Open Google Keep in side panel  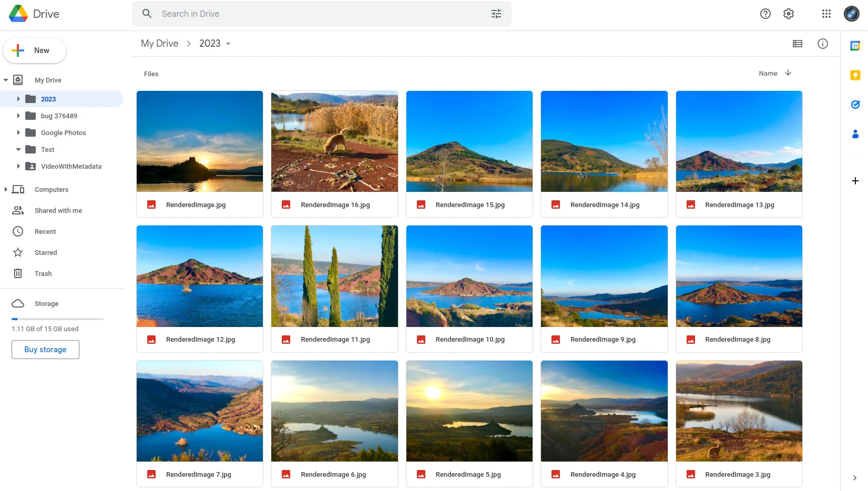pyautogui.click(x=855, y=75)
